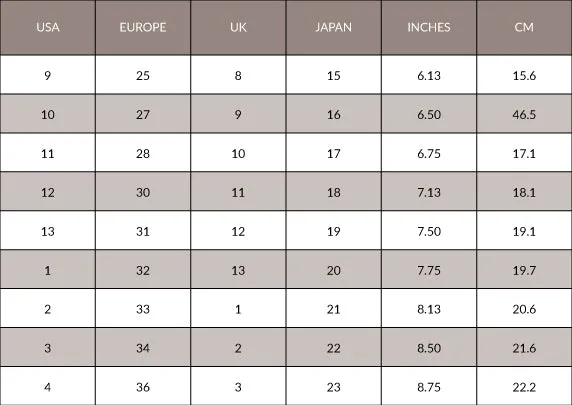Click the JAPAN column header

[334, 27]
